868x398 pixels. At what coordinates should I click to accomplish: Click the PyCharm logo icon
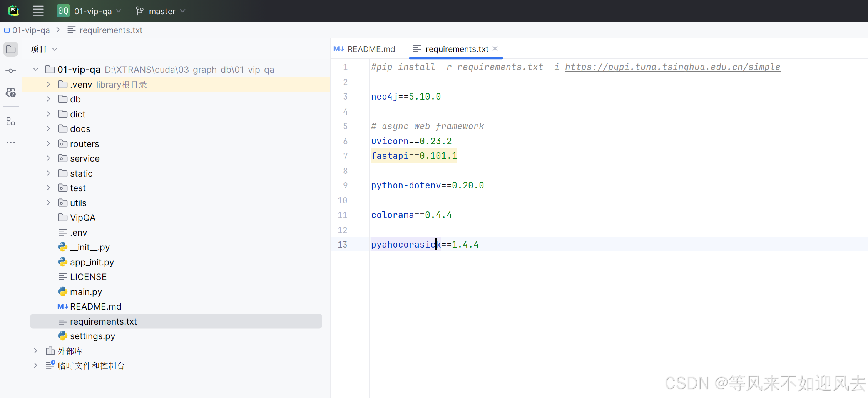13,11
